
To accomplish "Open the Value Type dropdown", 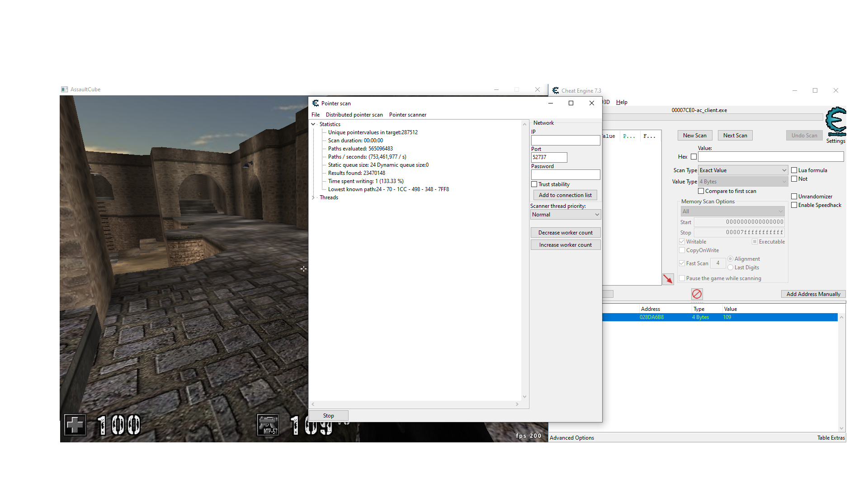I will (x=743, y=182).
